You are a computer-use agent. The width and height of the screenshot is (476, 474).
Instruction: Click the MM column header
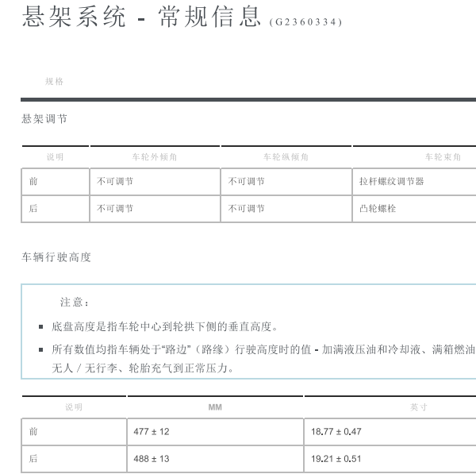(x=215, y=407)
